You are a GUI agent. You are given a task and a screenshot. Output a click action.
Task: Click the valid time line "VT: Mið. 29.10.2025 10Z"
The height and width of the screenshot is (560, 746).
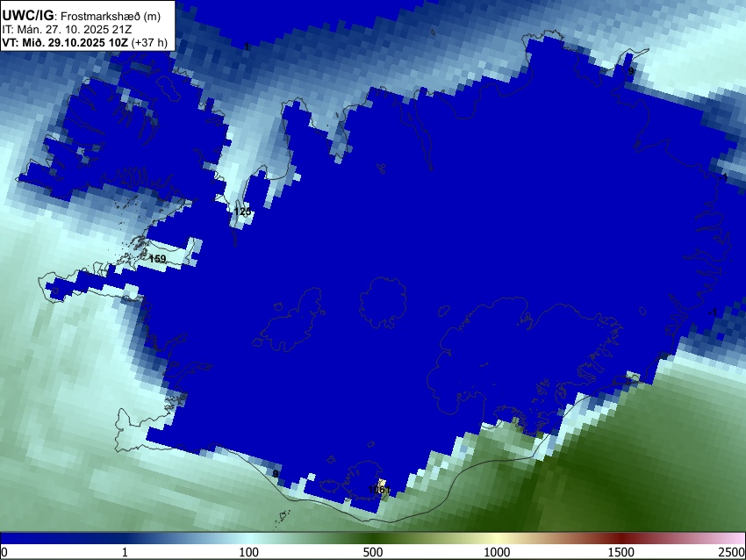pyautogui.click(x=65, y=42)
